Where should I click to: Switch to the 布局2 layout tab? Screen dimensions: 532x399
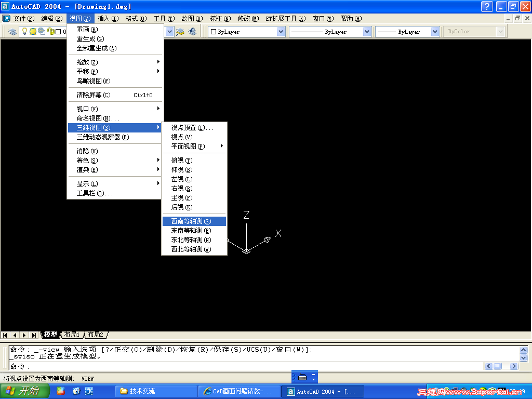pyautogui.click(x=96, y=335)
